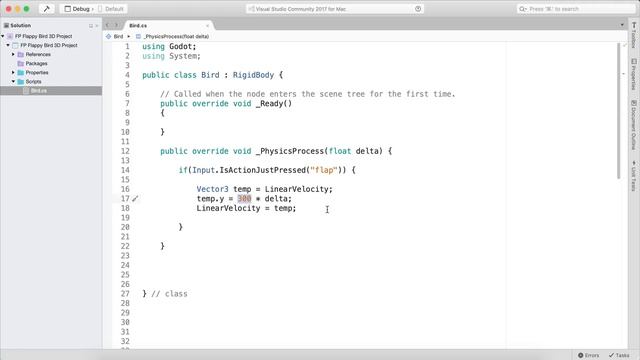Image resolution: width=640 pixels, height=360 pixels.
Task: Close the Bird.cs tab
Action: (x=207, y=26)
